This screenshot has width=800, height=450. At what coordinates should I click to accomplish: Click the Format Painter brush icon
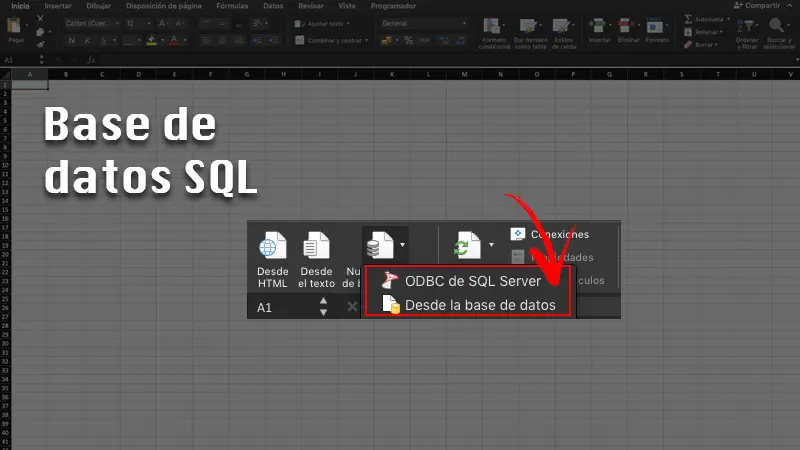[x=40, y=44]
